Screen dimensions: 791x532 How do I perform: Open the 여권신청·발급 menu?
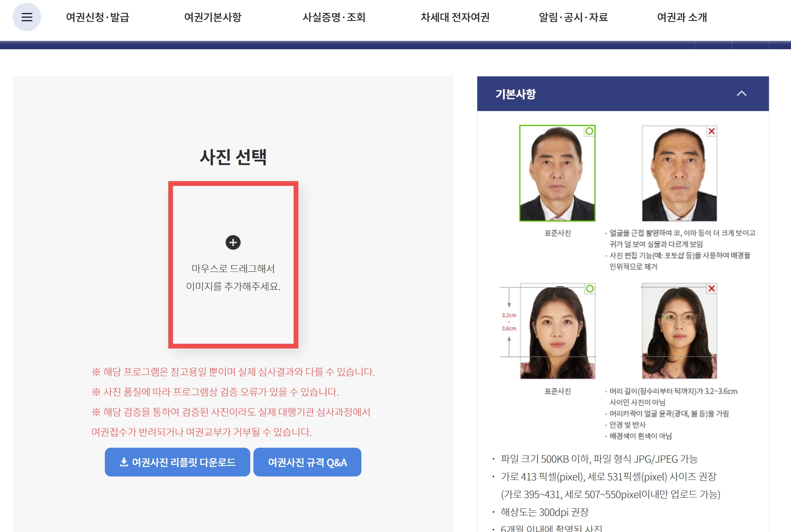[x=97, y=17]
